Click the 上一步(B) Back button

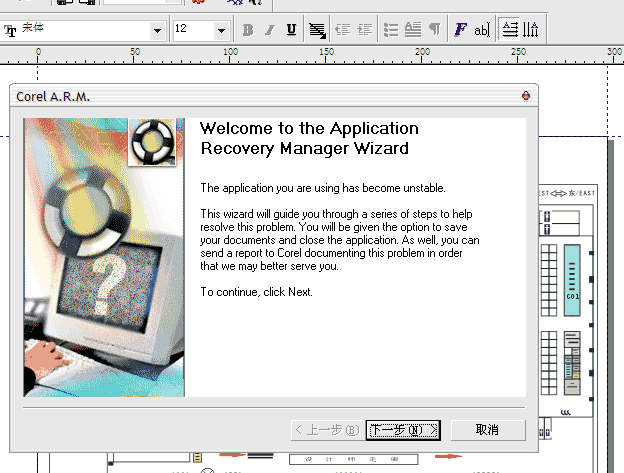[x=328, y=430]
